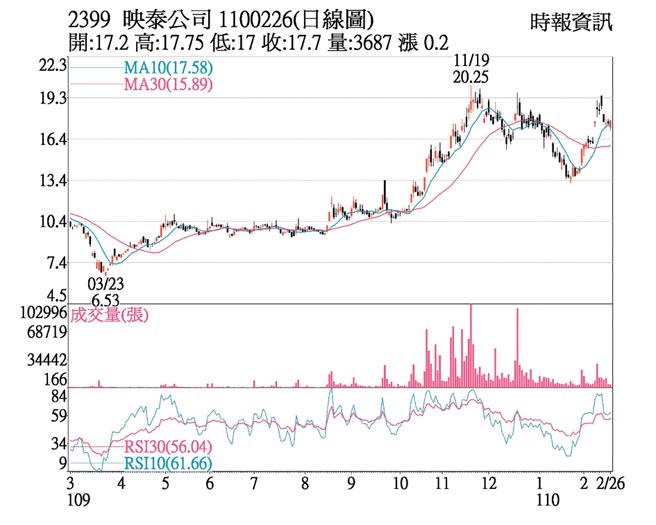Click the 84 RSI axis value
Image resolution: width=656 pixels, height=525 pixels.
pyautogui.click(x=58, y=397)
